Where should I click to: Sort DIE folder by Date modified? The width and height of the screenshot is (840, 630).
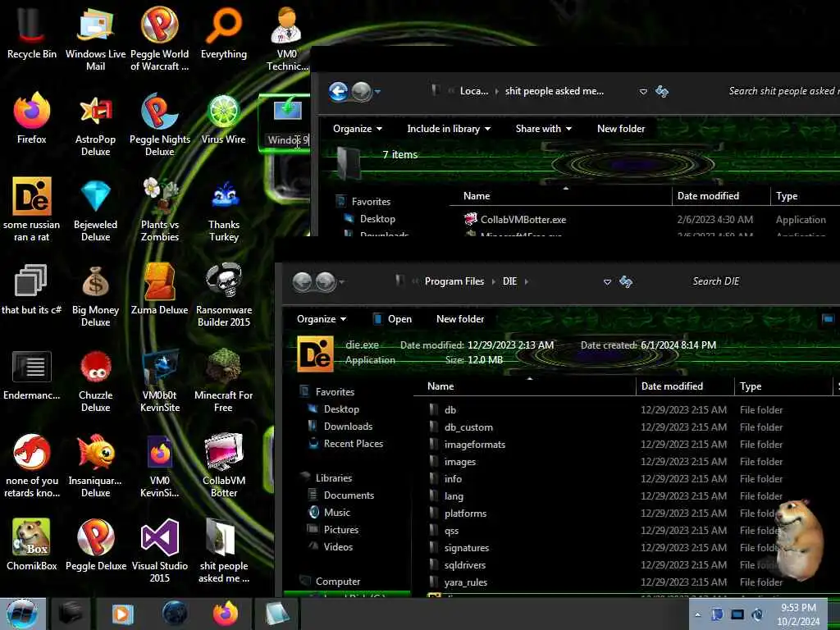point(685,386)
